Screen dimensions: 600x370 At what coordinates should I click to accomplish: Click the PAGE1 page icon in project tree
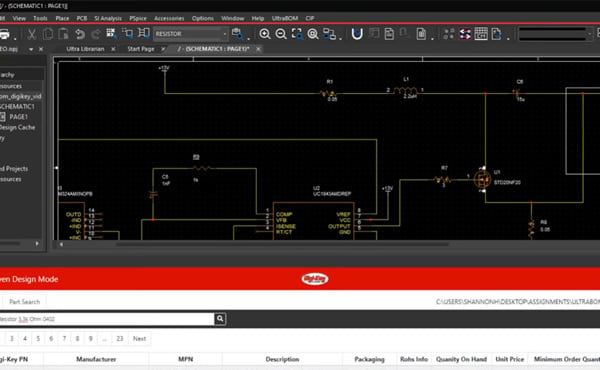[3, 117]
